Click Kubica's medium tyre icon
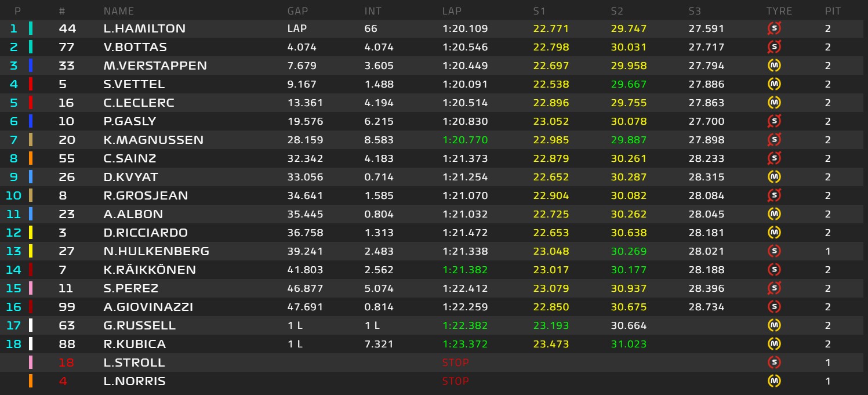Image resolution: width=868 pixels, height=395 pixels. (x=773, y=344)
